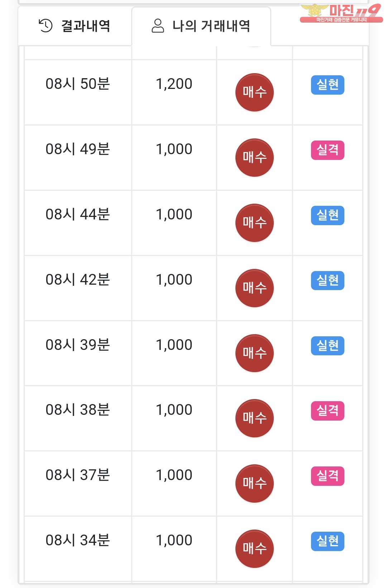Click 매수 circle for 08시 37분 row
Viewport: 387px width, 588px height.
(254, 484)
